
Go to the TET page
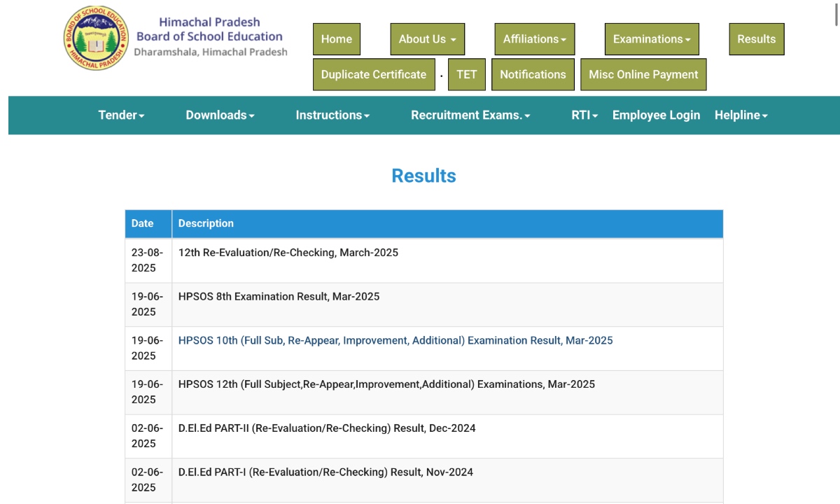467,74
